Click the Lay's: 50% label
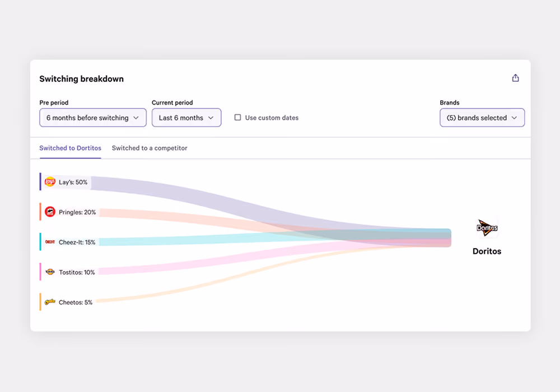560x392 pixels. (x=73, y=182)
